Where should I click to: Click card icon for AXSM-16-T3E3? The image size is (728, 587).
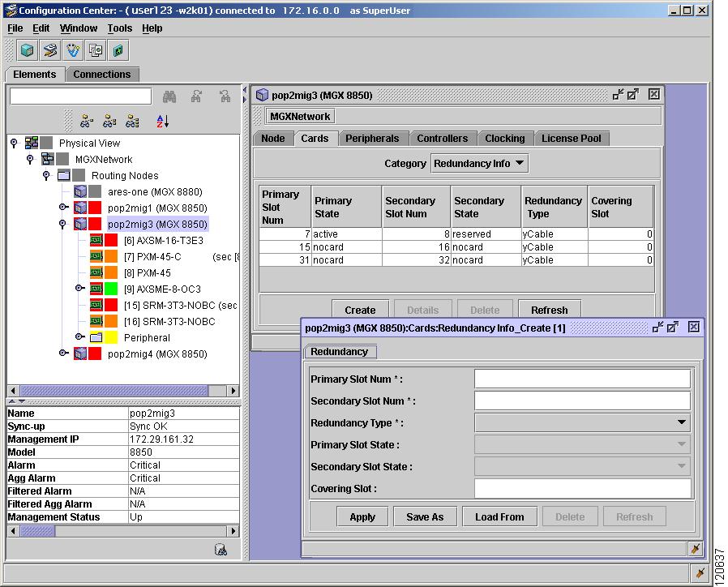(x=96, y=240)
